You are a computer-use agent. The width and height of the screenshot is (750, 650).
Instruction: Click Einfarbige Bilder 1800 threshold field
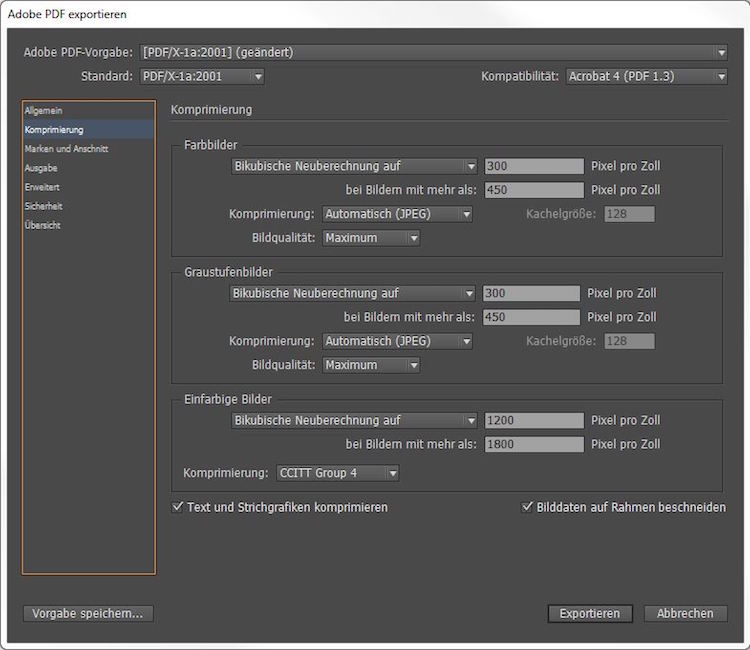tap(534, 444)
